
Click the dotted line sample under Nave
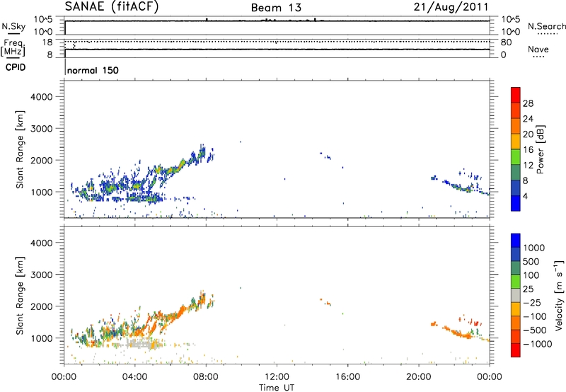539,57
